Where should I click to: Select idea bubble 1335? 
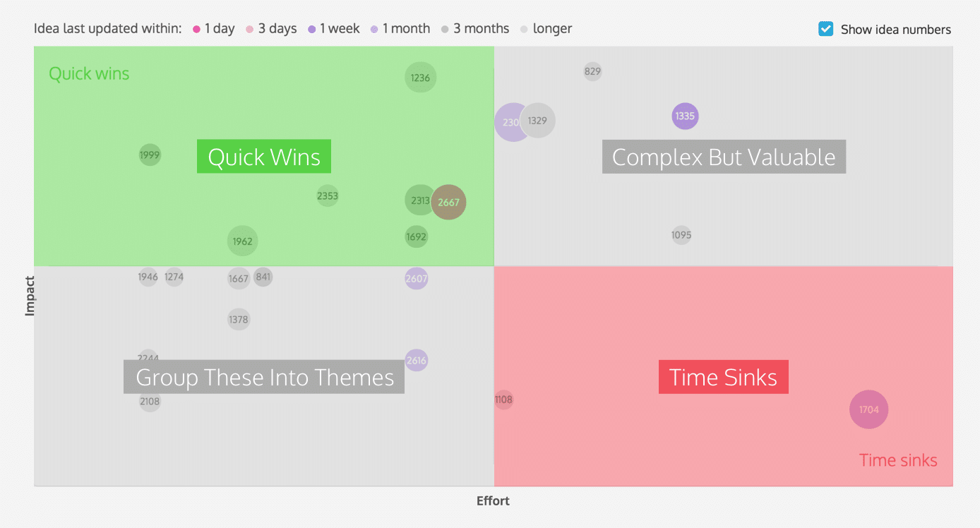tap(684, 116)
